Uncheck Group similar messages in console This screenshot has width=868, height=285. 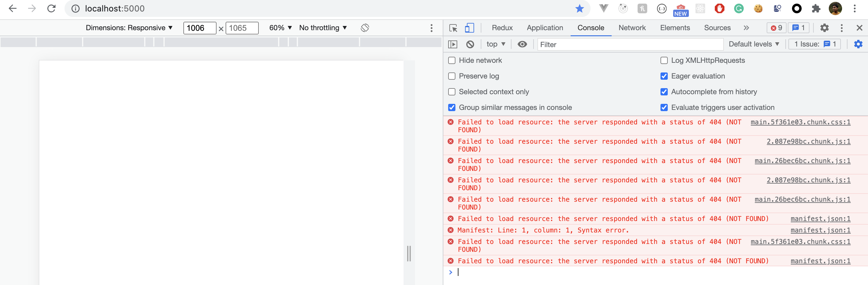point(451,107)
